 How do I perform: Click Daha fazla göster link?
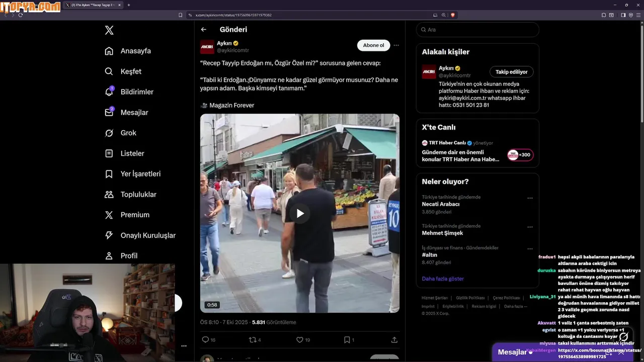point(443,279)
